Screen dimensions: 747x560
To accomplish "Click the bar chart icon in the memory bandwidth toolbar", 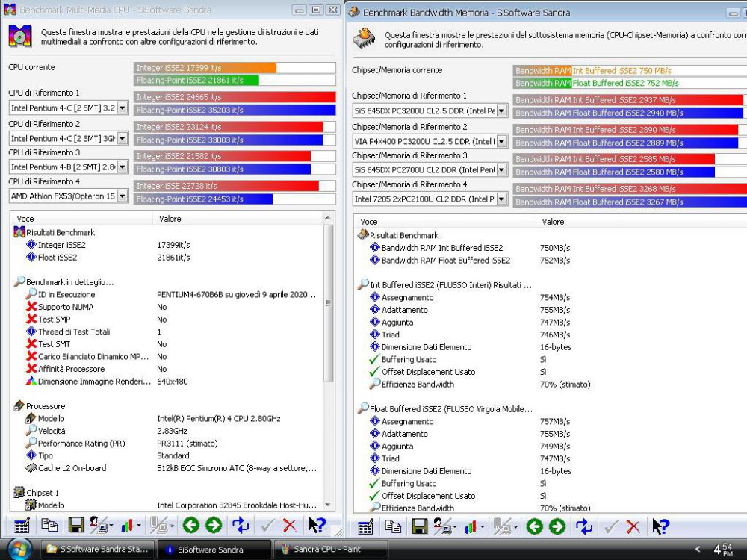I will click(x=472, y=526).
